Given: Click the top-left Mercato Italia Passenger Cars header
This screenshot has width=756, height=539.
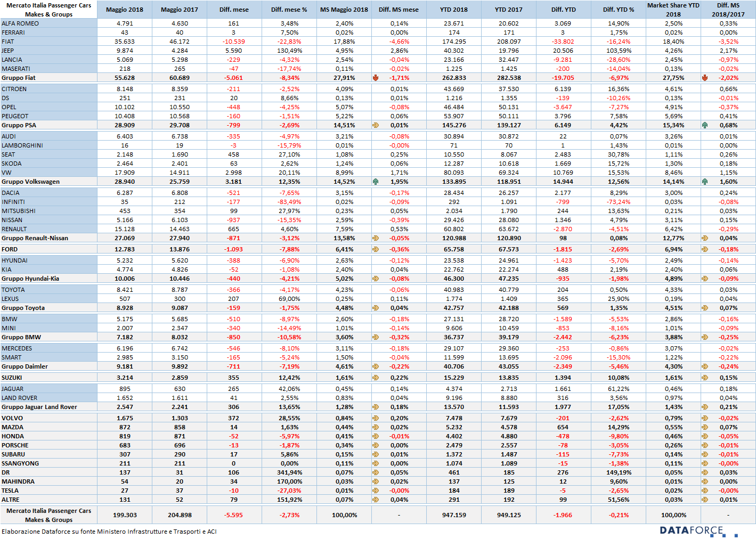Looking at the screenshot, I should (49, 10).
